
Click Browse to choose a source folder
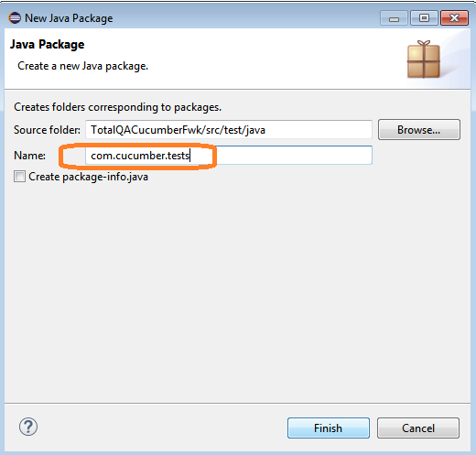point(419,130)
